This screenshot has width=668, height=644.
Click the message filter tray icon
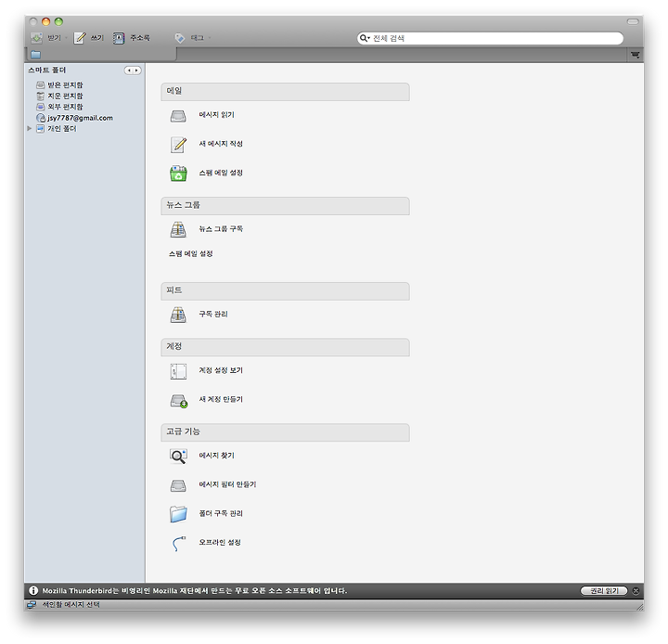click(178, 485)
